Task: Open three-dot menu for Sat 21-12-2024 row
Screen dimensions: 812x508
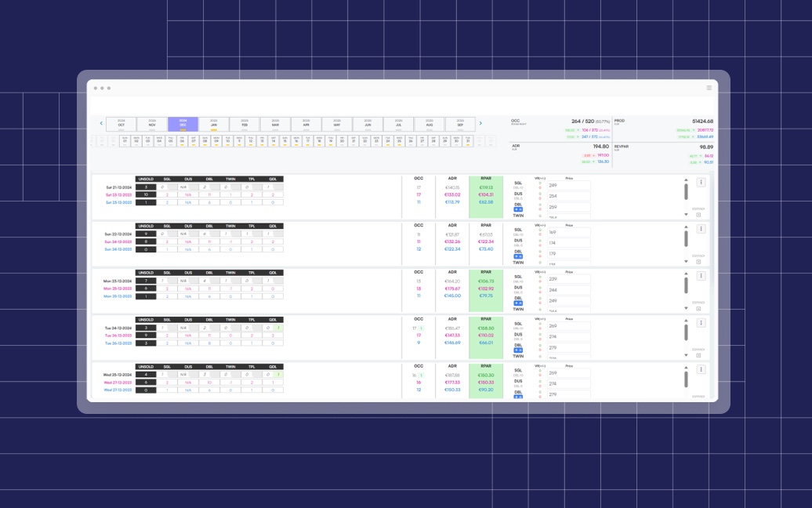Action: click(701, 183)
